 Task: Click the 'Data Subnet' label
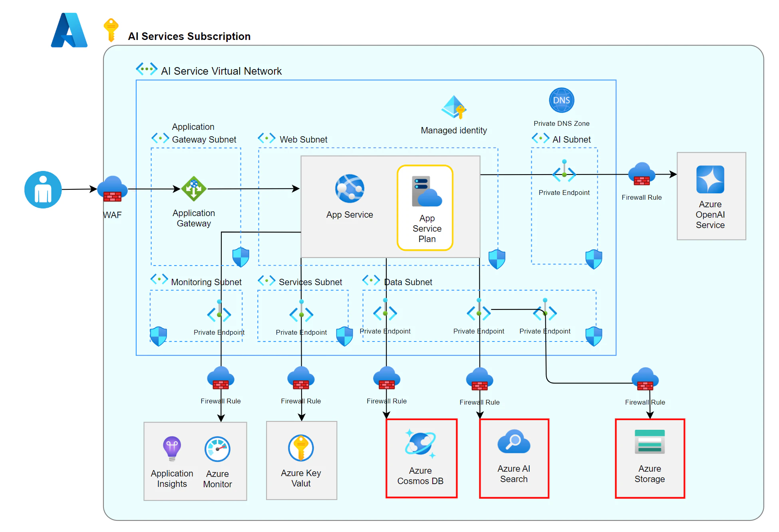point(408,282)
